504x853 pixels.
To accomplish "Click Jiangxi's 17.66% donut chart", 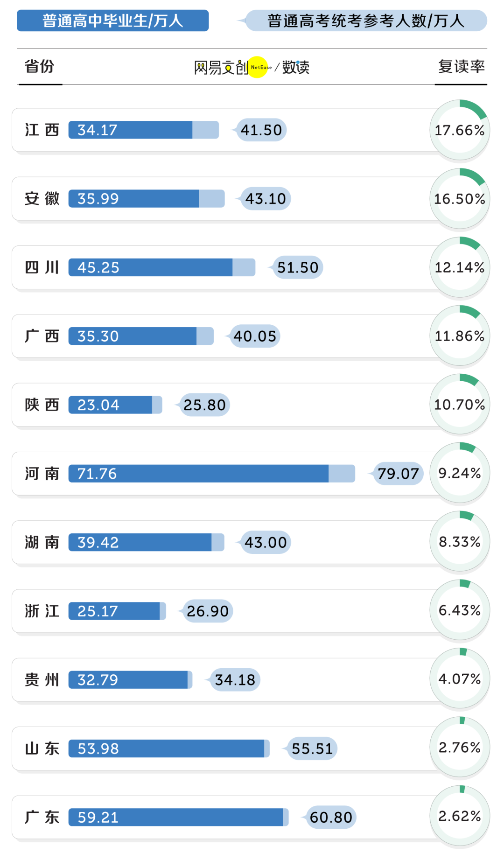I will (460, 130).
